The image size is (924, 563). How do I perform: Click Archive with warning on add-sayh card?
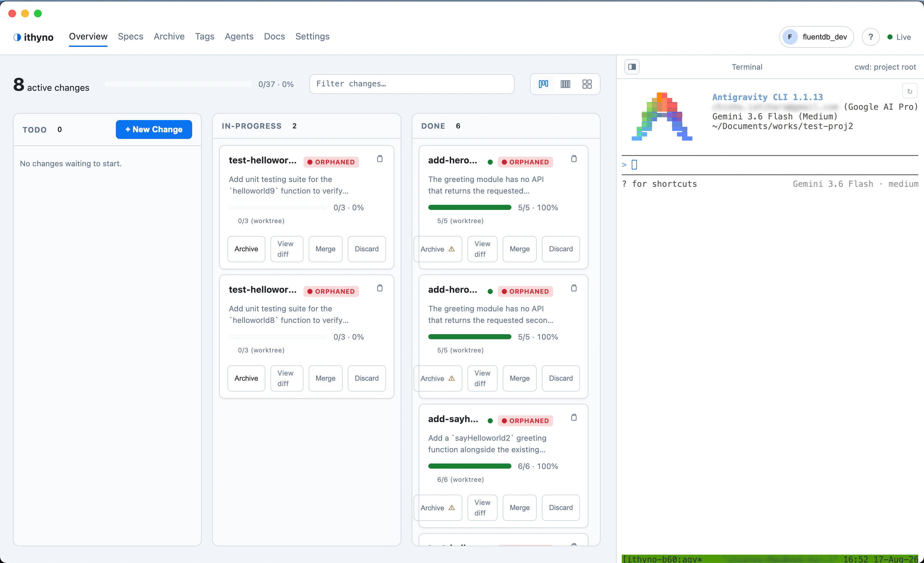(x=438, y=507)
